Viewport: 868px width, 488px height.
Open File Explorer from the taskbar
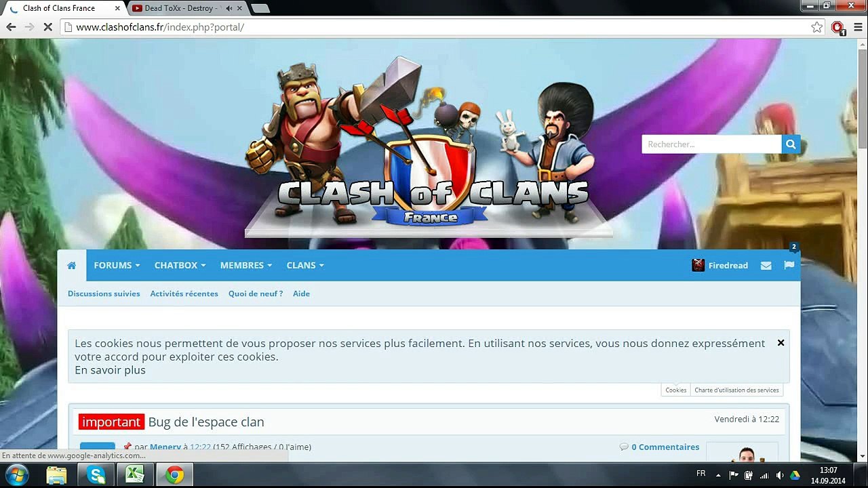pyautogui.click(x=57, y=475)
